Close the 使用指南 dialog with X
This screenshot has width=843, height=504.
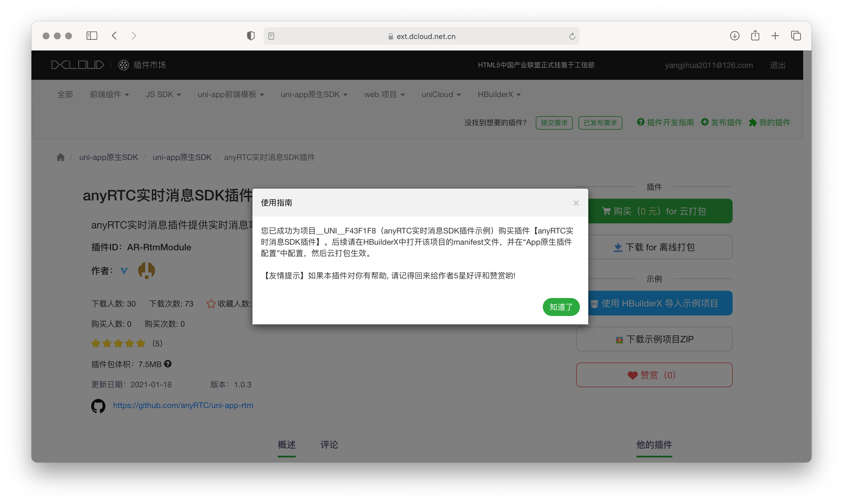576,203
